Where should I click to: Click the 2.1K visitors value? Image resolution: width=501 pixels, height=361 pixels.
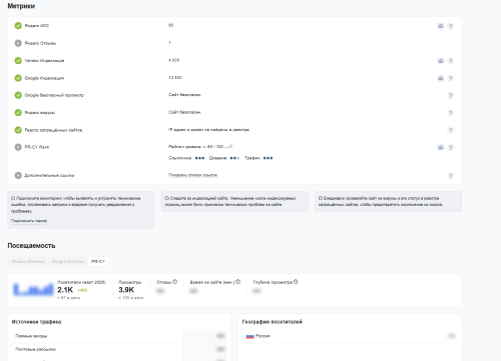65,290
